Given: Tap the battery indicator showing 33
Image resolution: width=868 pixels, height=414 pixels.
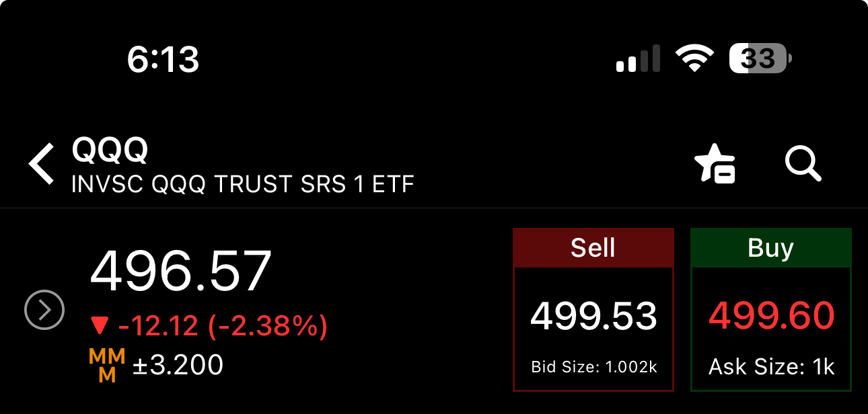Looking at the screenshot, I should [761, 58].
